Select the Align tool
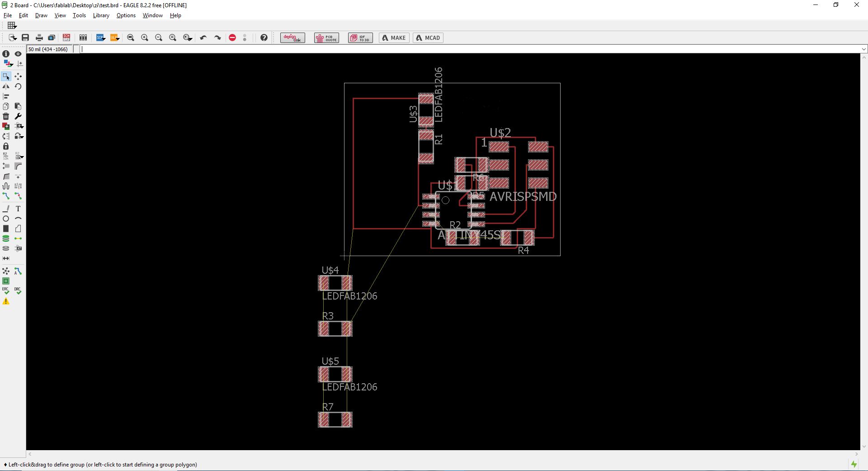The image size is (868, 471). click(6, 96)
